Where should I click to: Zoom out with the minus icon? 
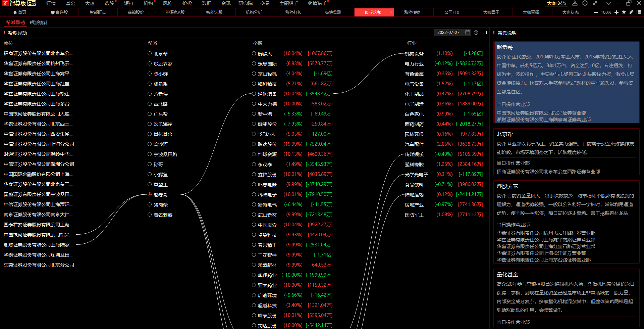[x=596, y=12]
